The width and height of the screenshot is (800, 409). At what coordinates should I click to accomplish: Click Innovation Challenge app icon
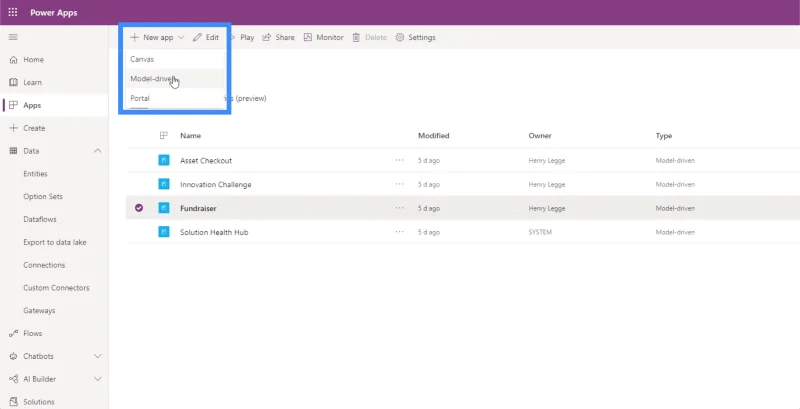pyautogui.click(x=164, y=184)
